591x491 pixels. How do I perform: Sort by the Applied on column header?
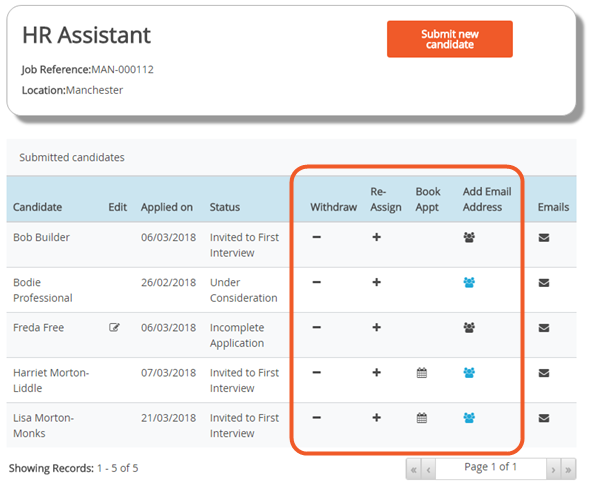click(167, 207)
